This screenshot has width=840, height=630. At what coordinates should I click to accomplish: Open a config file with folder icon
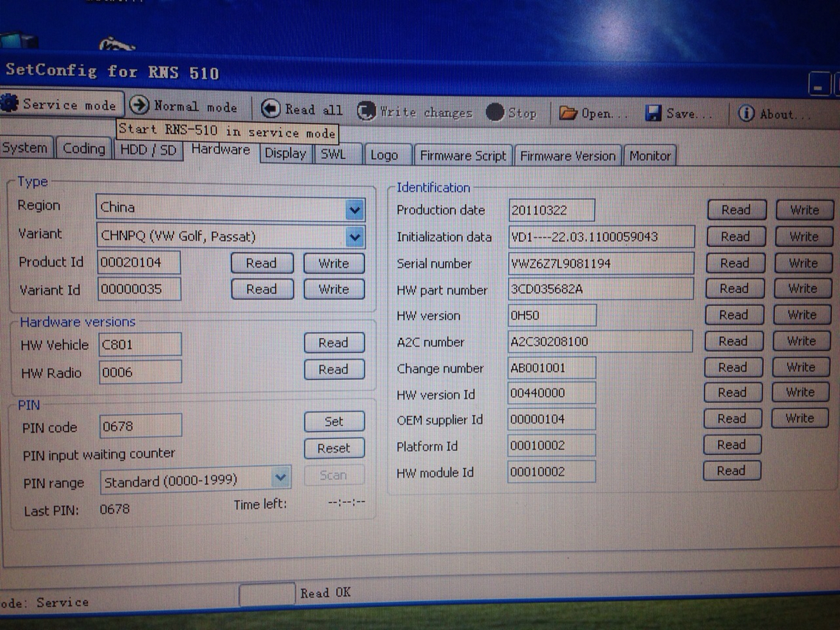click(x=567, y=113)
